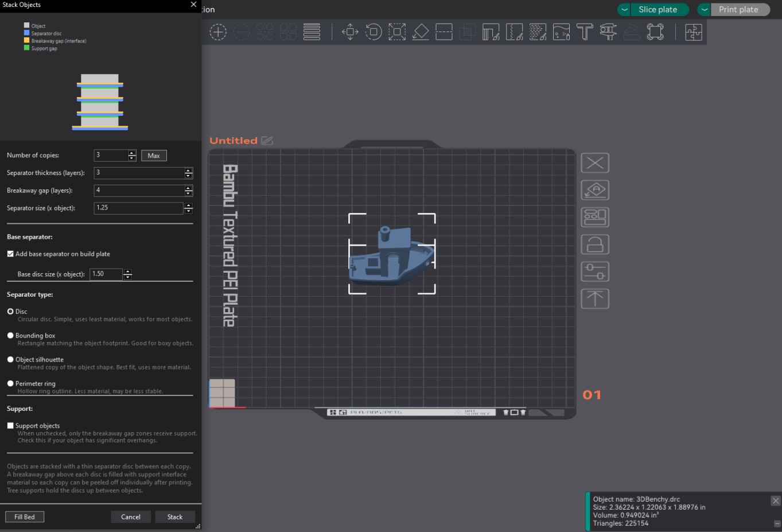
Task: Focus the Breakaway gap field
Action: pyautogui.click(x=139, y=191)
